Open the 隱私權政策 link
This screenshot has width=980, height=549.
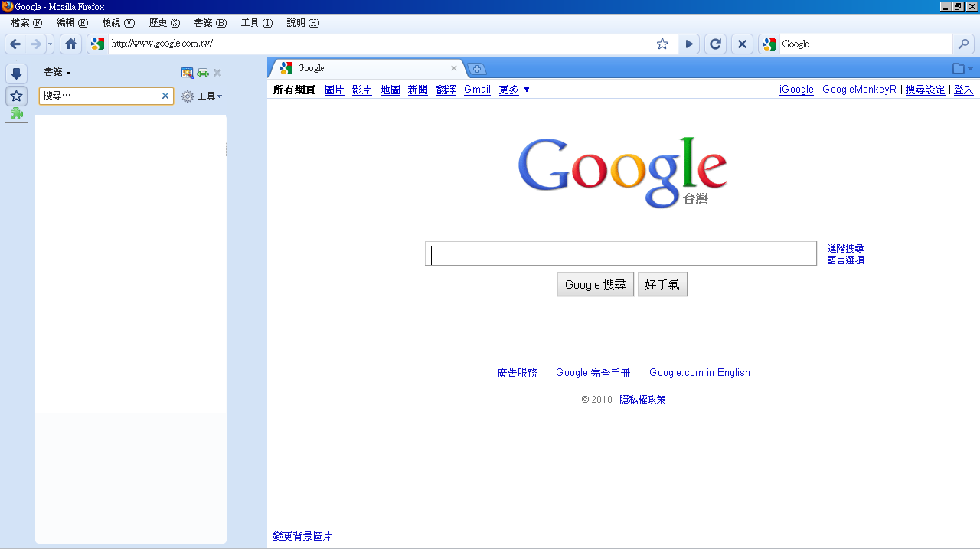coord(642,400)
